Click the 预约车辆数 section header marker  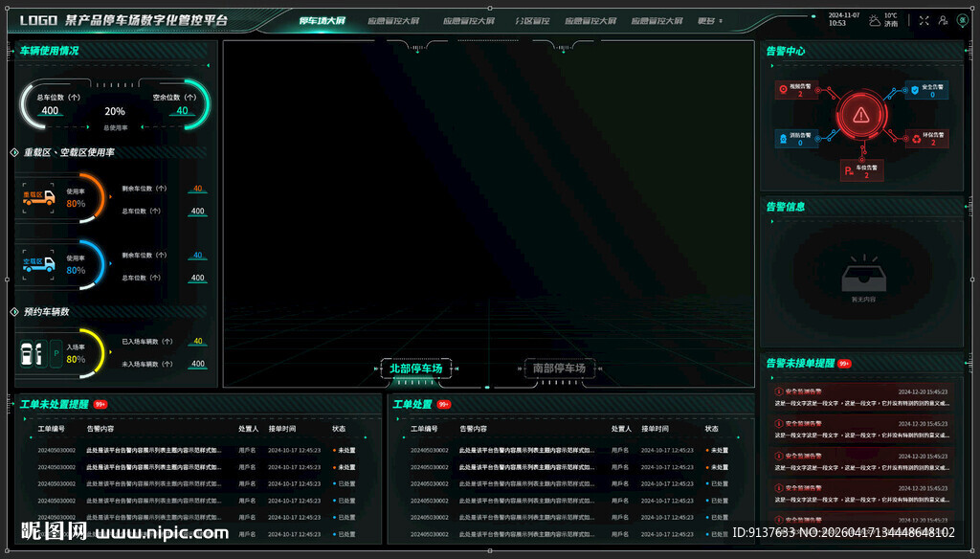coord(14,312)
